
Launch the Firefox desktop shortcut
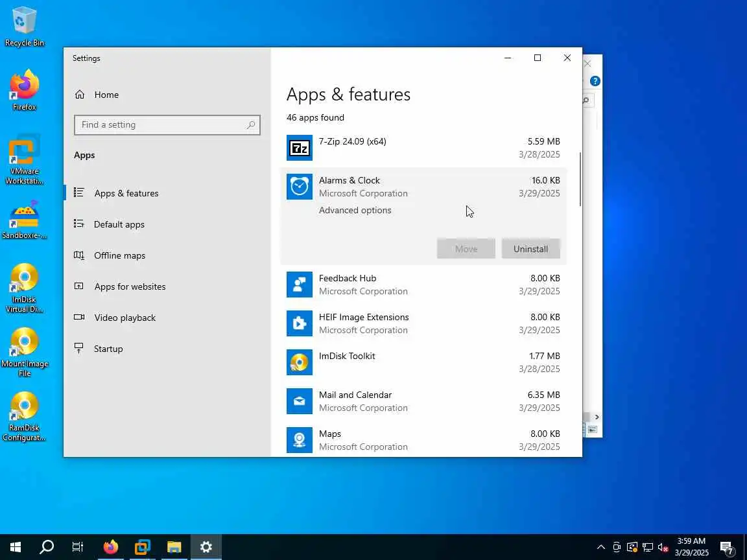24,89
